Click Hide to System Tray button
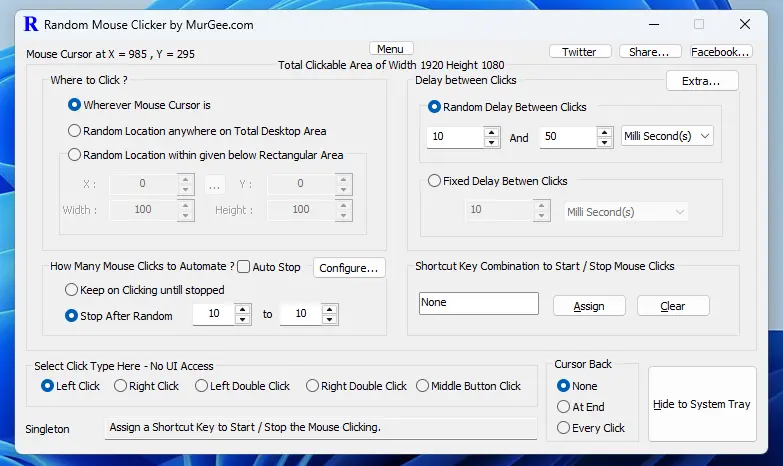This screenshot has height=466, width=783. 702,404
